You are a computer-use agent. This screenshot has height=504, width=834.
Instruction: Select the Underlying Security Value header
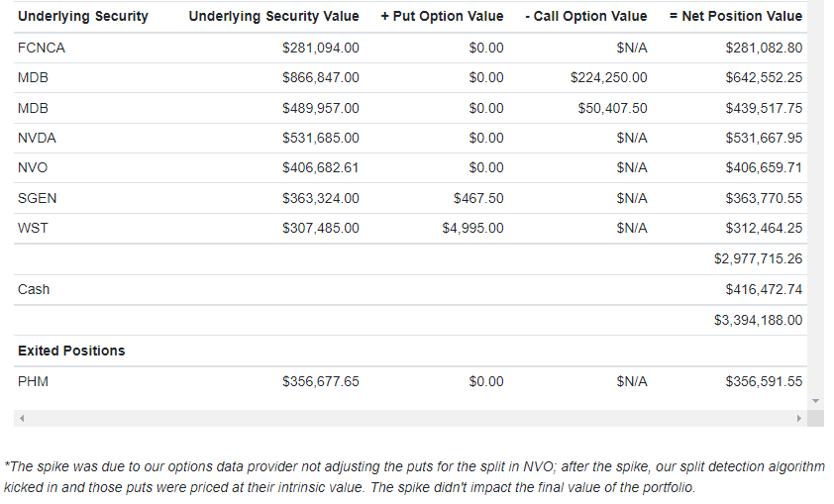tap(274, 17)
